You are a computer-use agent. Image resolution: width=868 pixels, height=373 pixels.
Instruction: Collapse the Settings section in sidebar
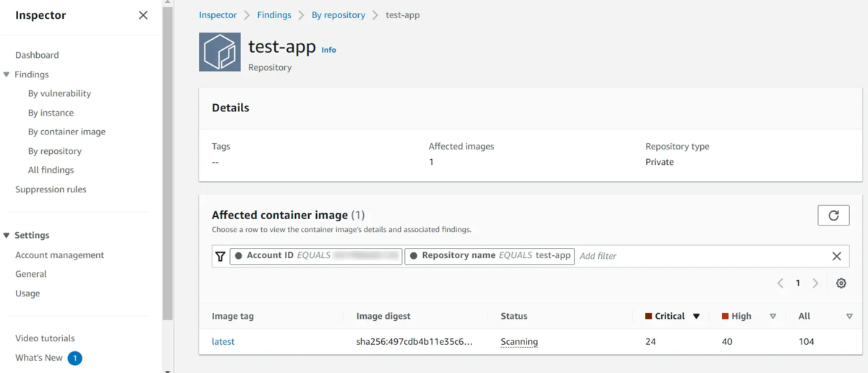click(7, 235)
